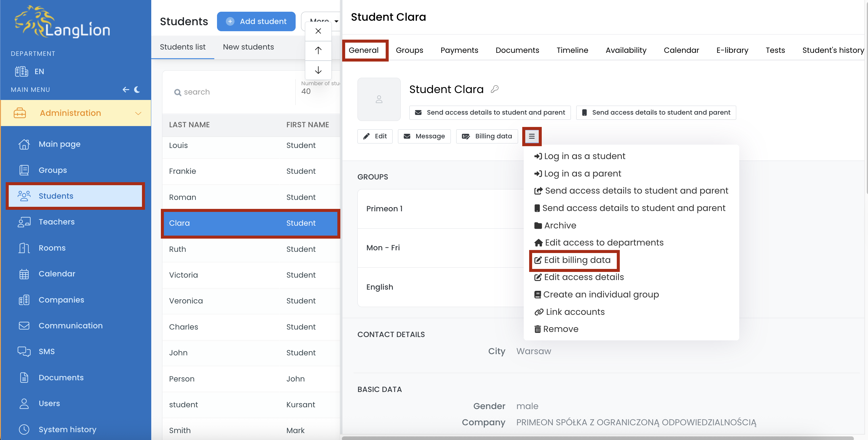Click the key icon beside Student Clara
The height and width of the screenshot is (440, 868).
(494, 89)
